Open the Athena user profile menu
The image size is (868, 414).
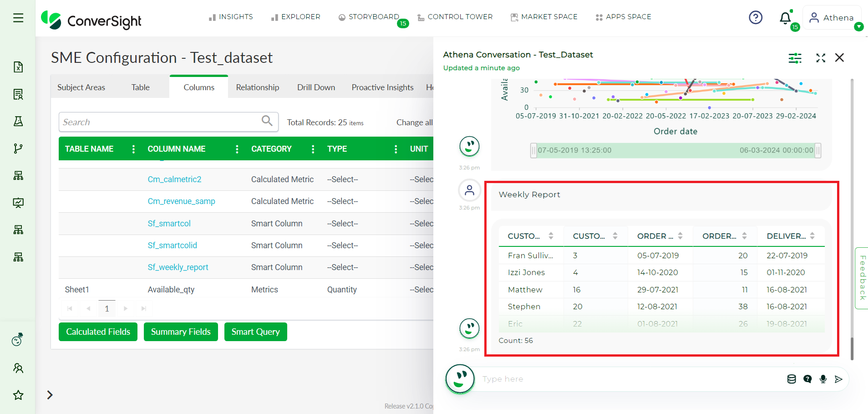(x=832, y=18)
